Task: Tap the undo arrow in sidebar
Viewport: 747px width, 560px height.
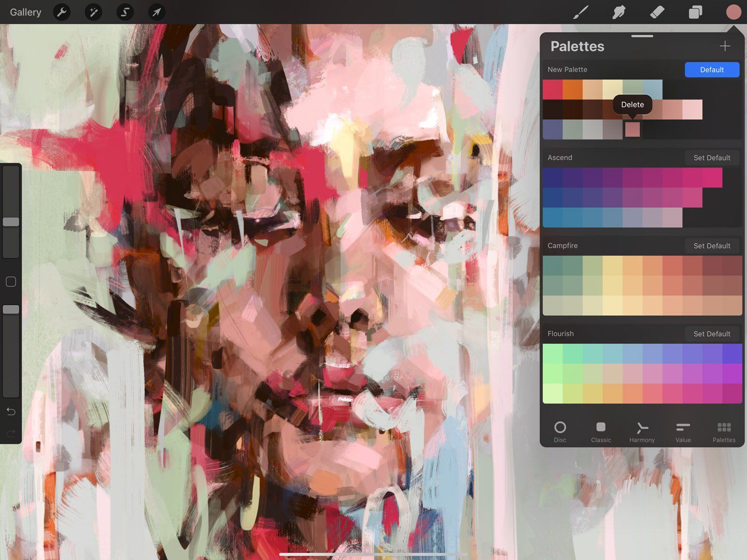Action: click(10, 411)
